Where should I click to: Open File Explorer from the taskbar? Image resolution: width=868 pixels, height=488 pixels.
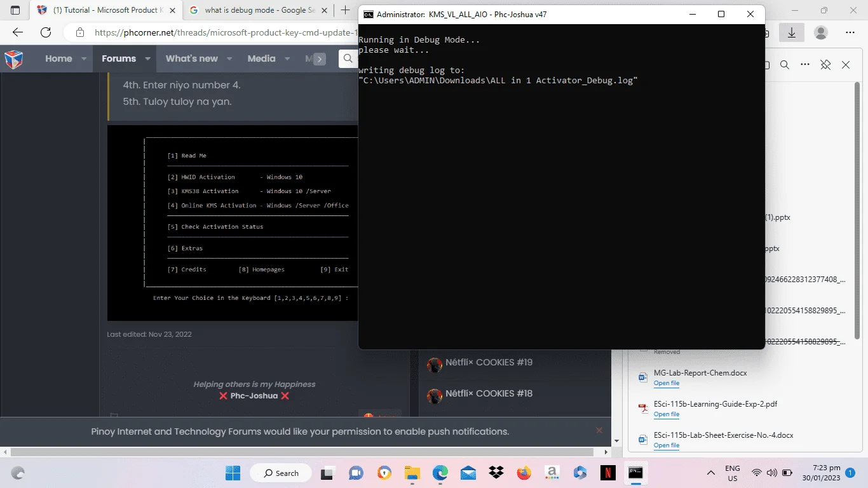click(x=412, y=473)
